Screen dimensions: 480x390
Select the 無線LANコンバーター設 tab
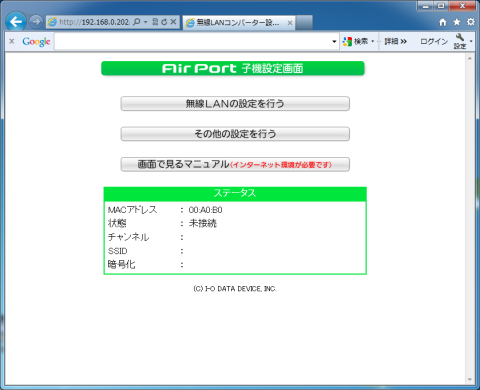(238, 23)
